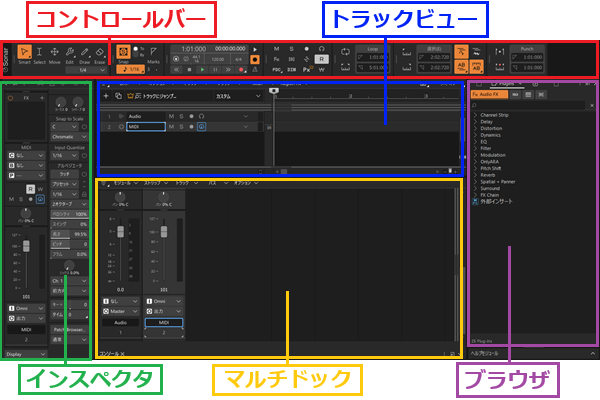This screenshot has width=600, height=400.
Task: Select the Edit tool
Action: pos(70,54)
